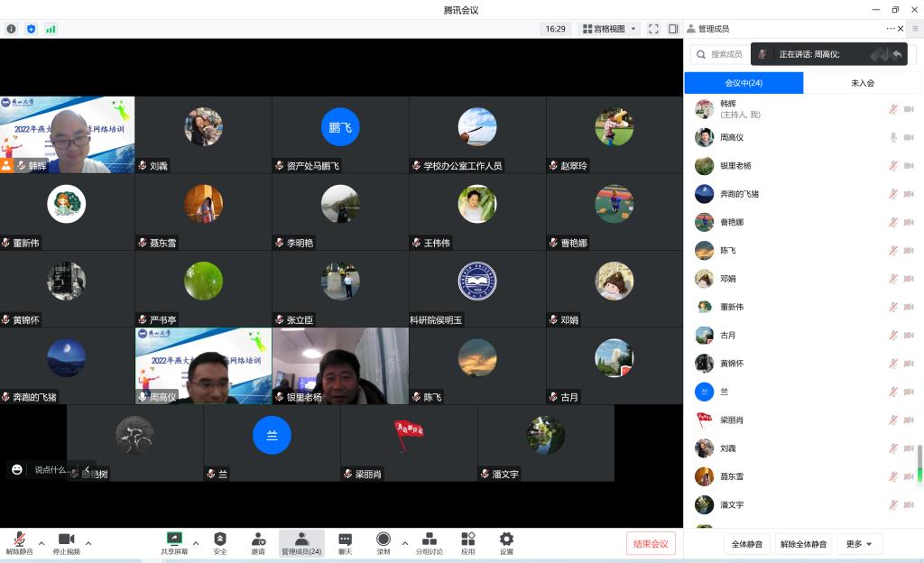Click the green network signal status icon
Viewport: 924px width, 563px height.
click(51, 29)
